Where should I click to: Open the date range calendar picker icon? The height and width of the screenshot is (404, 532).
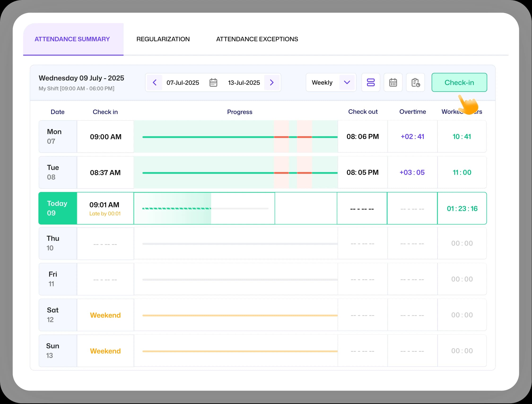click(x=213, y=83)
